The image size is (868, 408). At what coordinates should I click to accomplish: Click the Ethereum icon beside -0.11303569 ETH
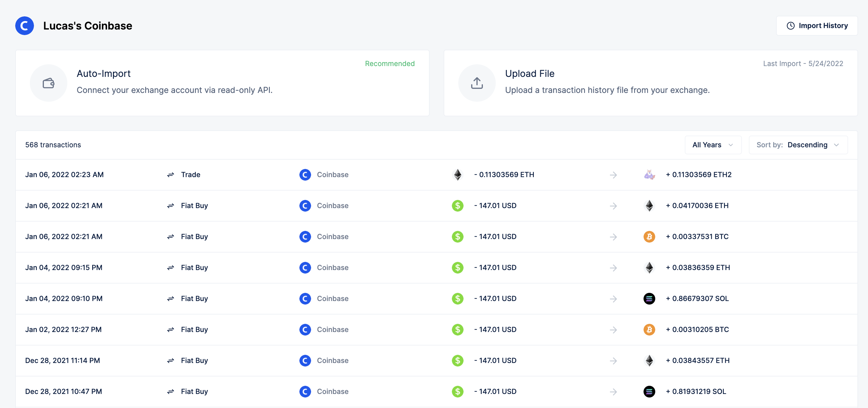point(458,175)
